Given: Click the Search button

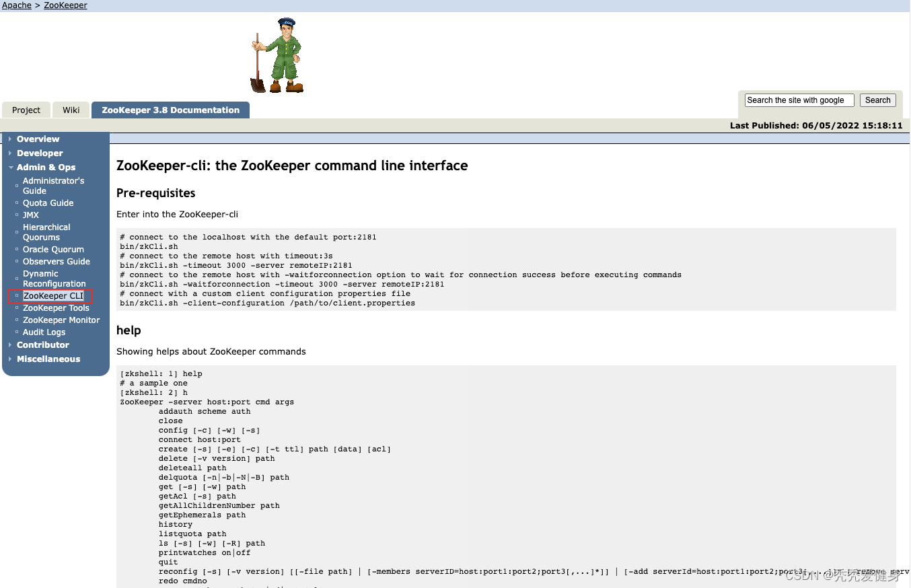Looking at the screenshot, I should [878, 100].
